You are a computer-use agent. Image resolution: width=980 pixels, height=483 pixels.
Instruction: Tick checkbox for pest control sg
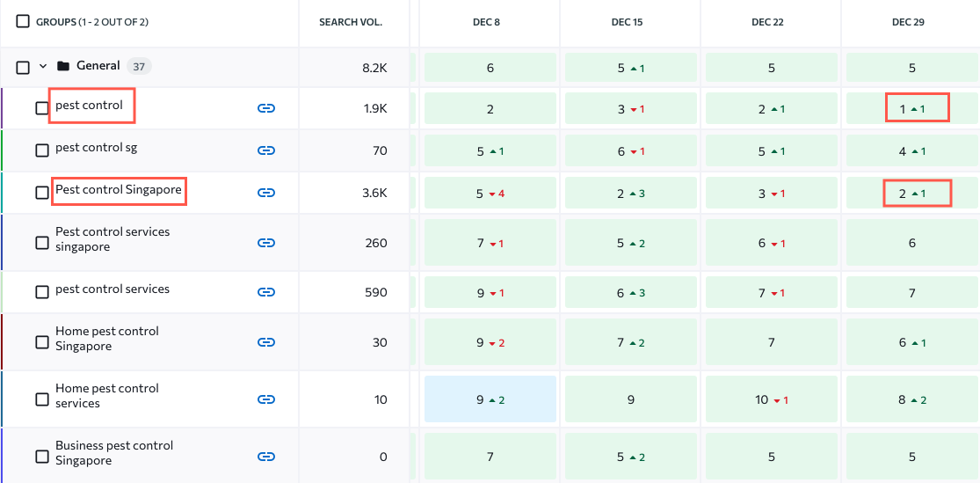coord(42,150)
